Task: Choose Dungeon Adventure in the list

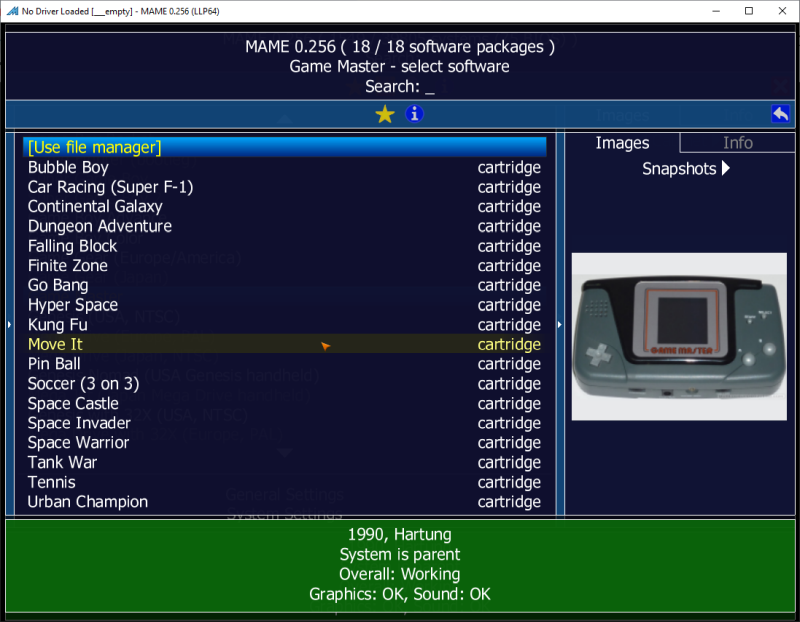Action: tap(285, 226)
